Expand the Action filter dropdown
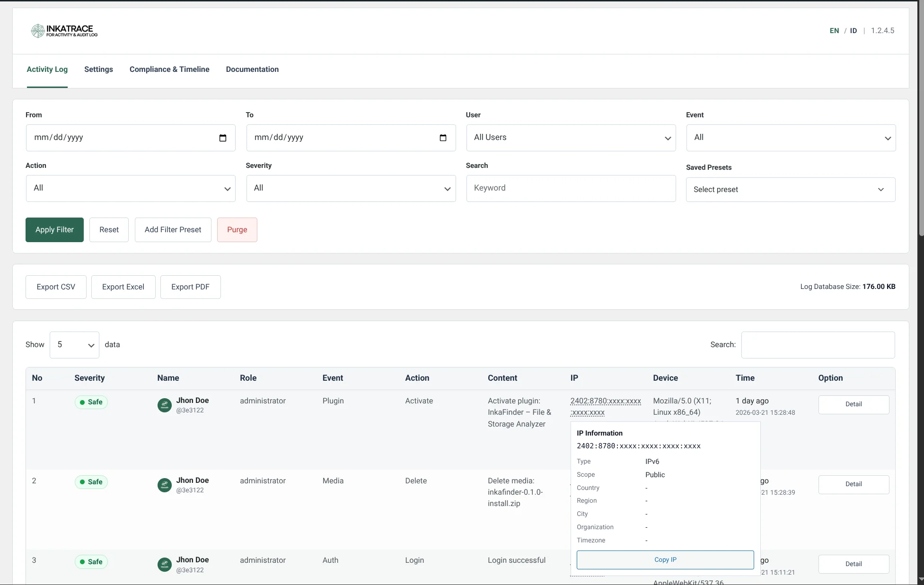This screenshot has height=585, width=924. point(131,188)
